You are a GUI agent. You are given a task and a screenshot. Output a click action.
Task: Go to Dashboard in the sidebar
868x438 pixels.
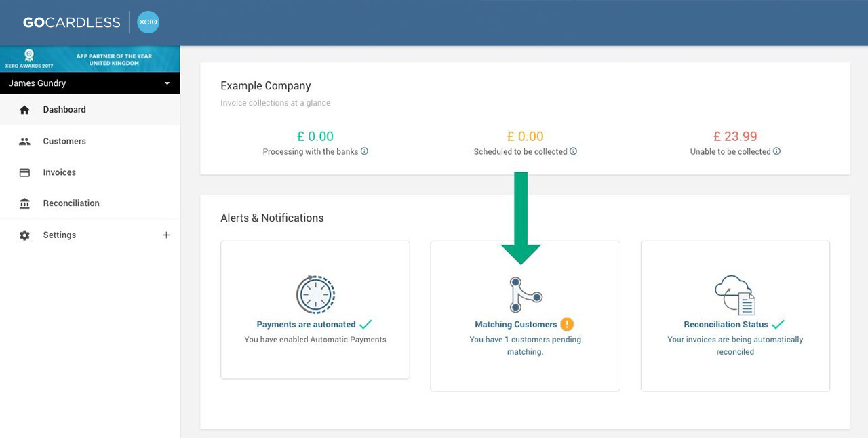pos(90,110)
